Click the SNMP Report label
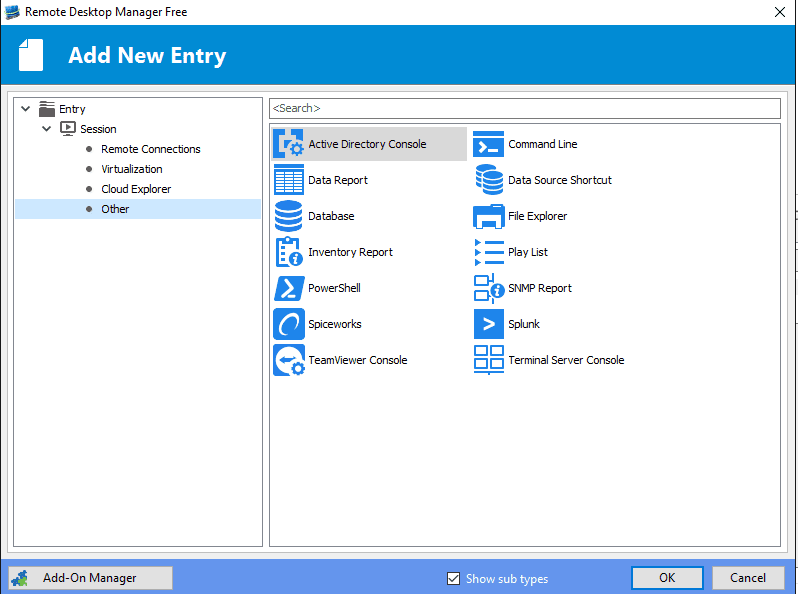The width and height of the screenshot is (798, 594). [x=540, y=288]
